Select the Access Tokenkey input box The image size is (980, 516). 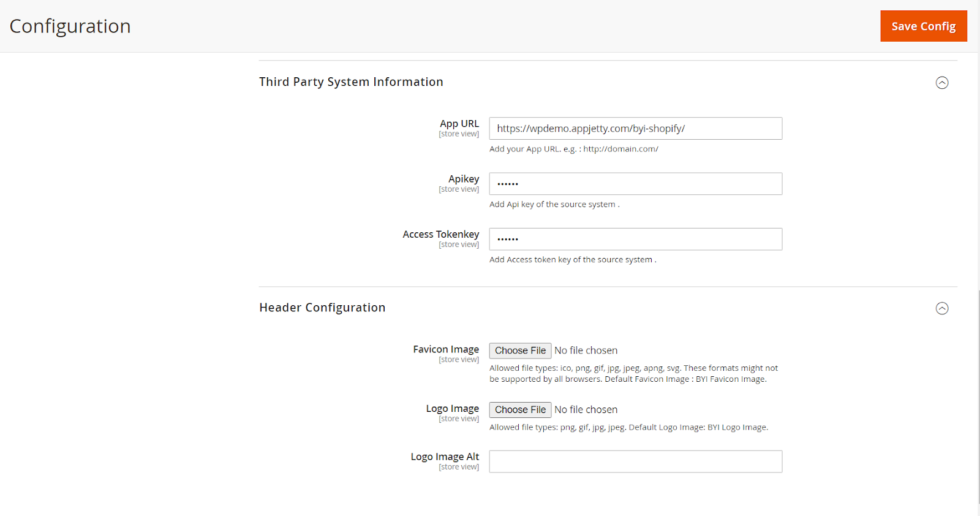coord(635,239)
